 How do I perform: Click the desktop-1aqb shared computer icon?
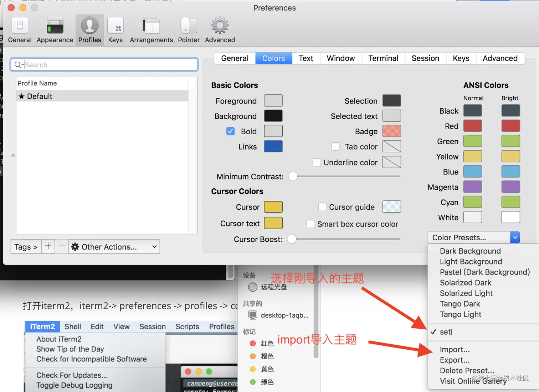[253, 315]
